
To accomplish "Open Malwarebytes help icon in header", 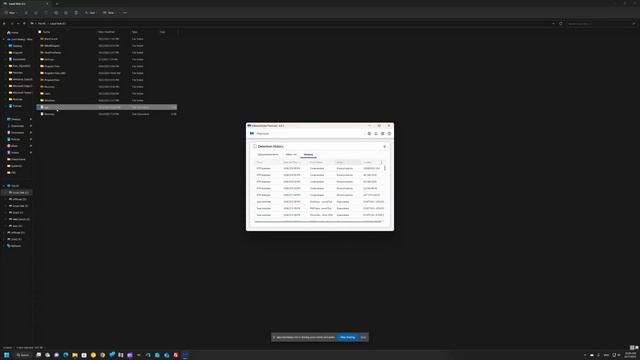I will (x=389, y=133).
